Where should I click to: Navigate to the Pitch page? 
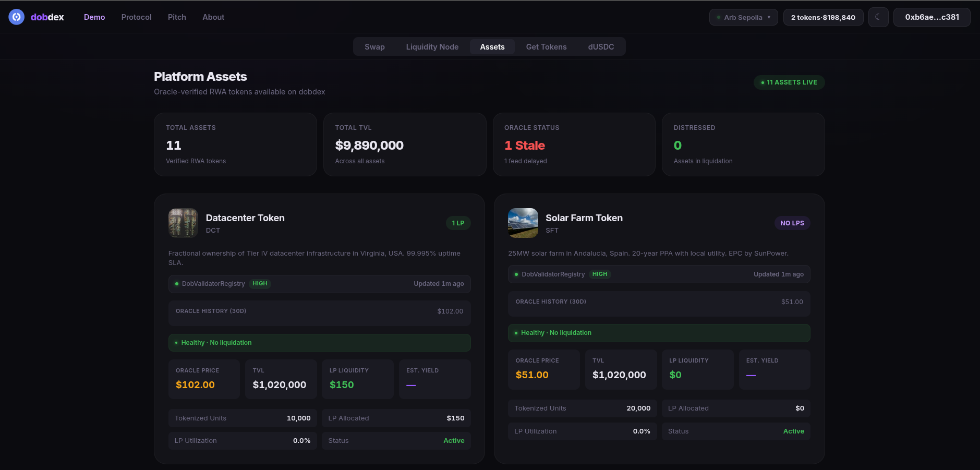click(177, 17)
